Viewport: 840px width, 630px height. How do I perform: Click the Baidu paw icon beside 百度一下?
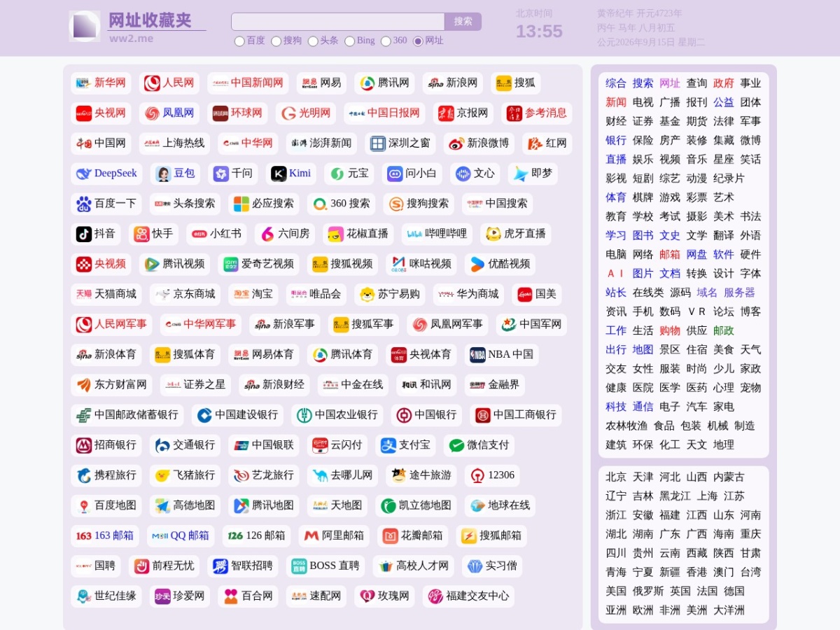point(84,204)
